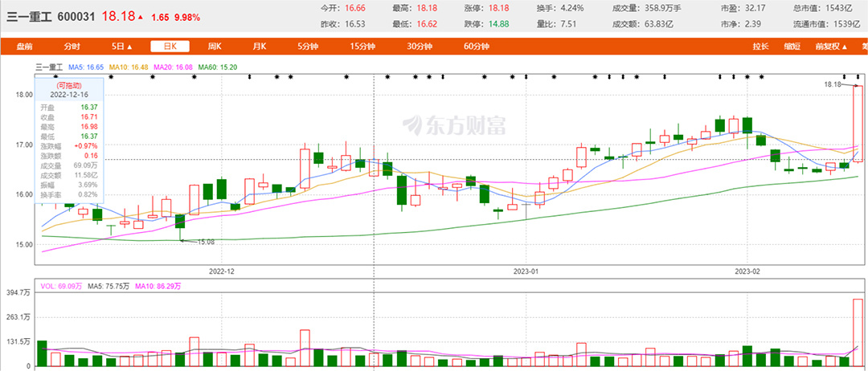
Task: Click the 17.00 price axis label
Action: click(24, 145)
